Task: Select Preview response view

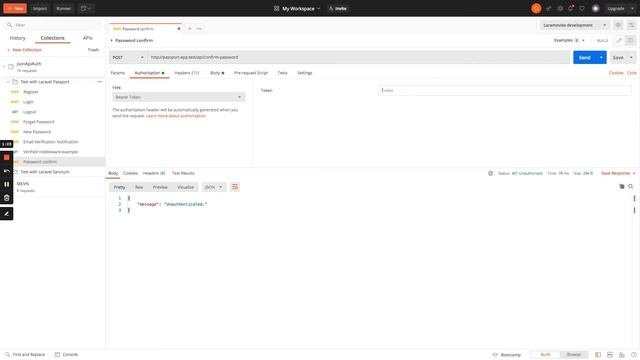Action: click(x=160, y=187)
